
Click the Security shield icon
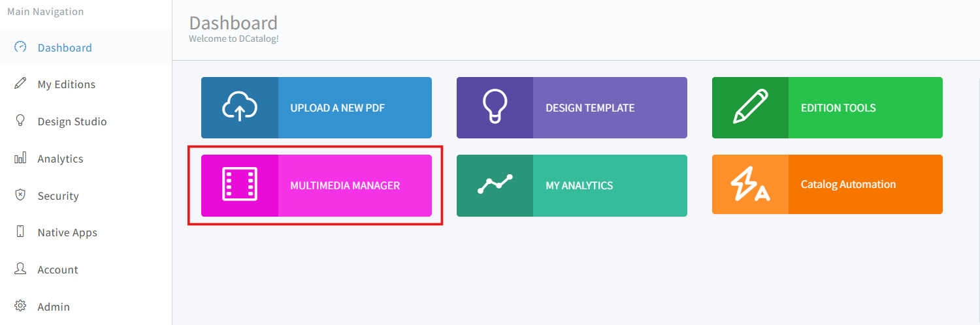click(x=20, y=196)
